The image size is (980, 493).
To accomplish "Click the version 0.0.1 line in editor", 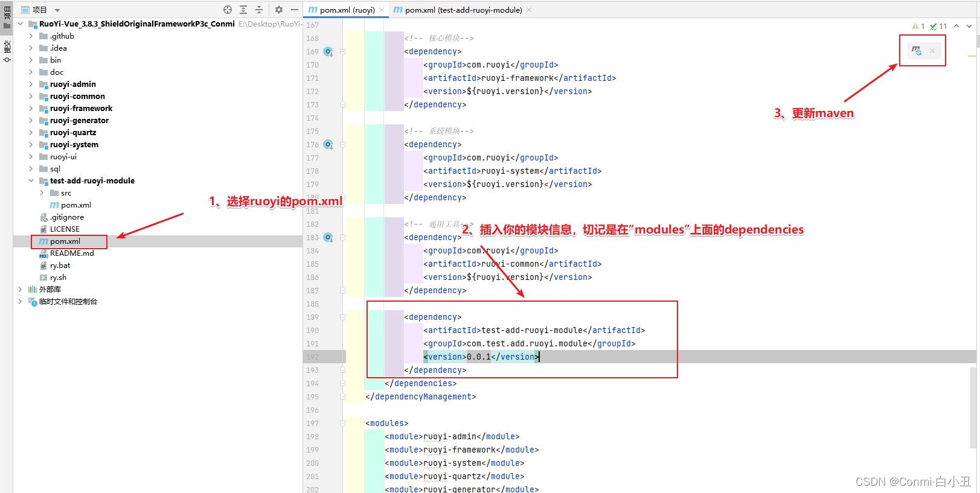I will (482, 357).
